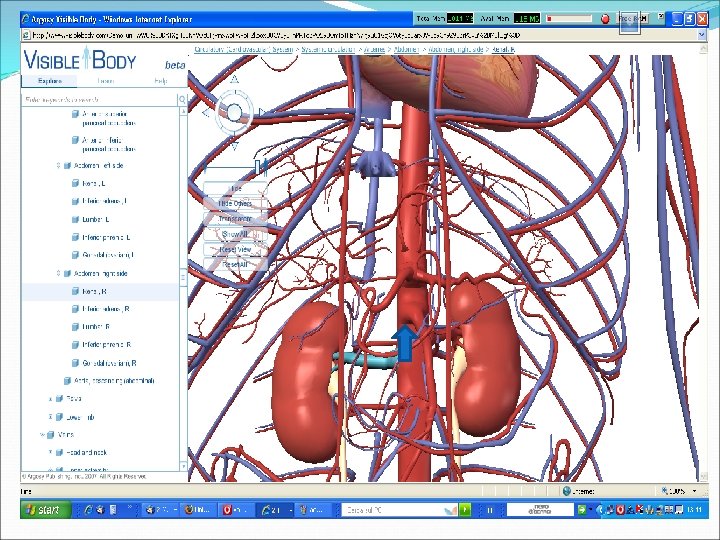This screenshot has width=720, height=540.
Task: Click the cube icon beside Lower limb
Action: tap(59, 417)
